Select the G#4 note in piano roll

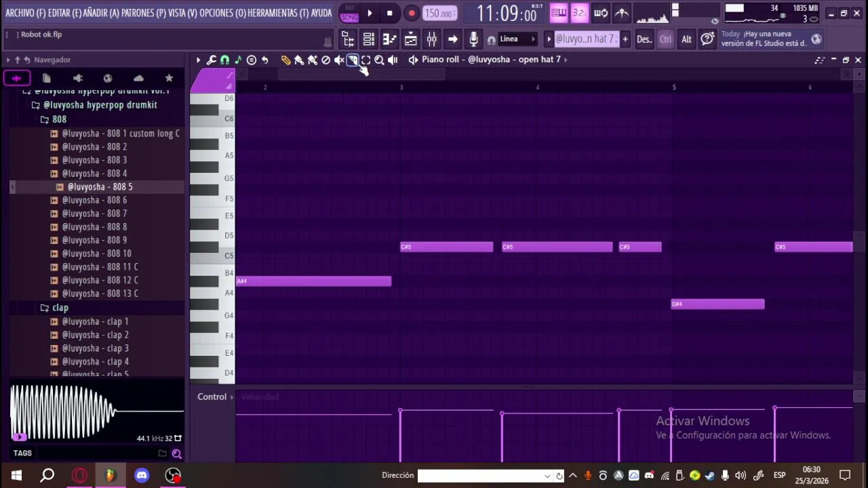pos(717,304)
